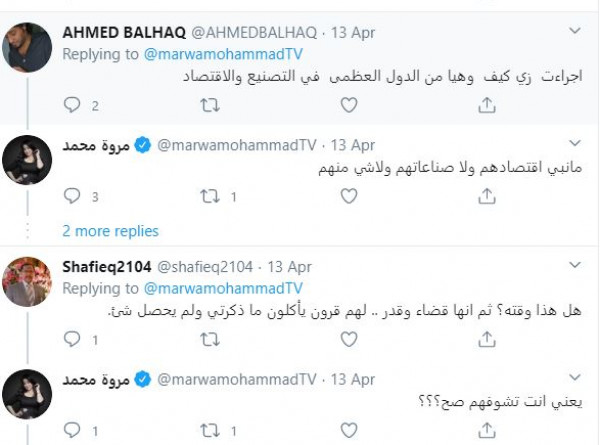Like Shafieq2104's tweet

click(348, 340)
